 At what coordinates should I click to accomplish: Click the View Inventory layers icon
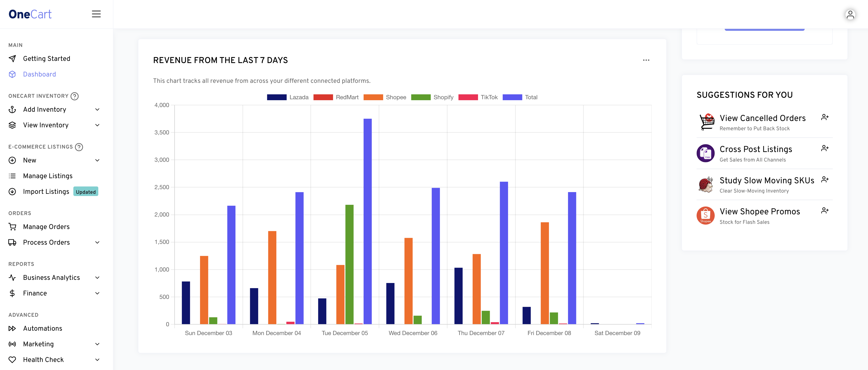click(12, 125)
